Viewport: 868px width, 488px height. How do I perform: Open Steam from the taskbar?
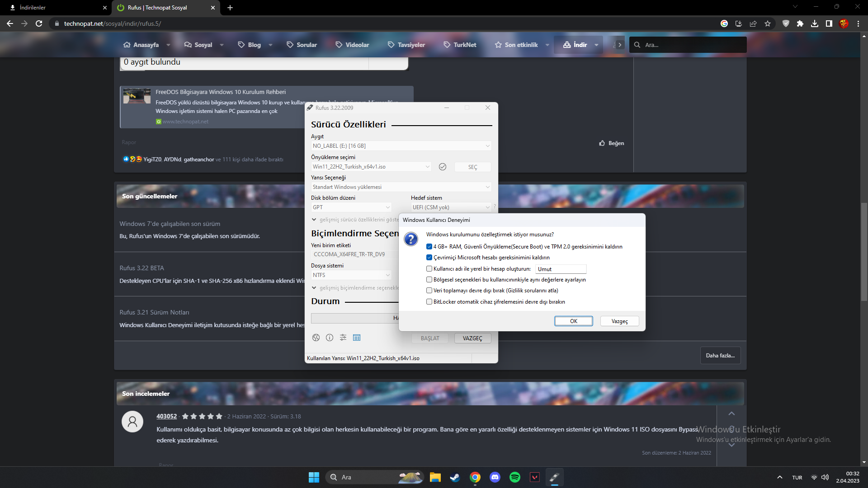coord(455,477)
